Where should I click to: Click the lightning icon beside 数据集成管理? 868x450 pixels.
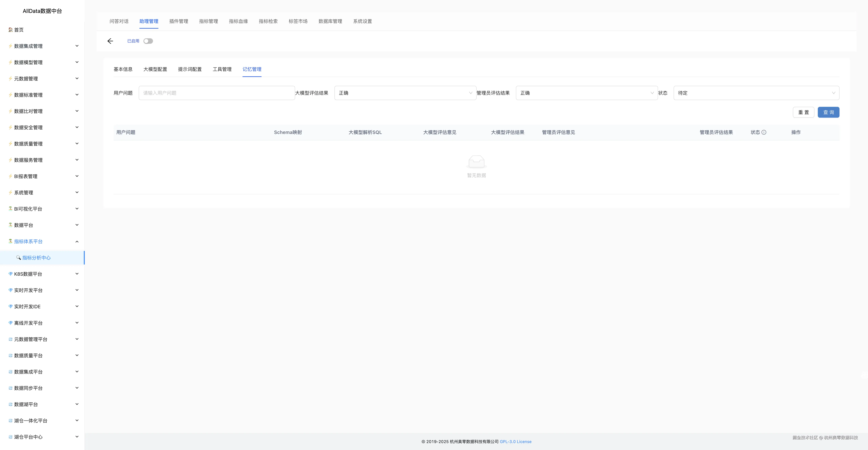[11, 46]
